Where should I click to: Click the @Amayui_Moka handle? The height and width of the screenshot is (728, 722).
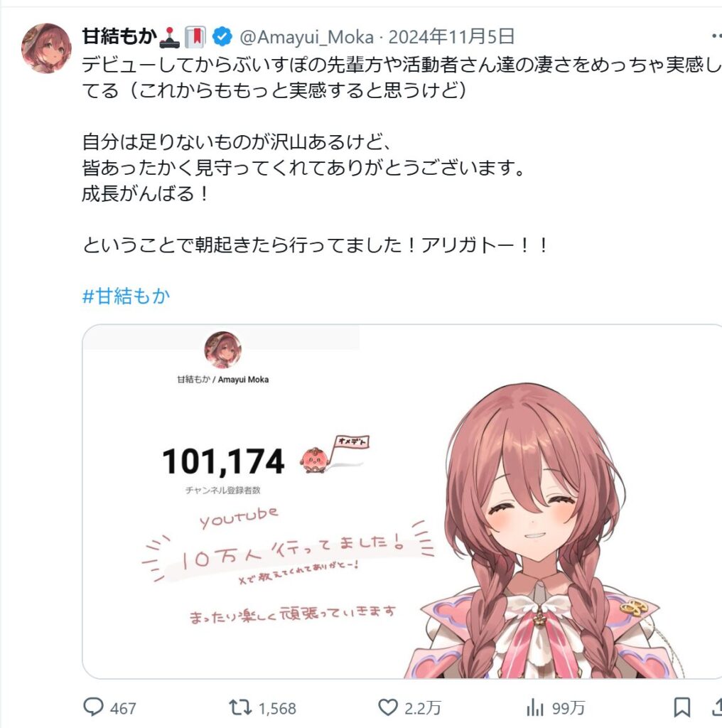coord(306,37)
